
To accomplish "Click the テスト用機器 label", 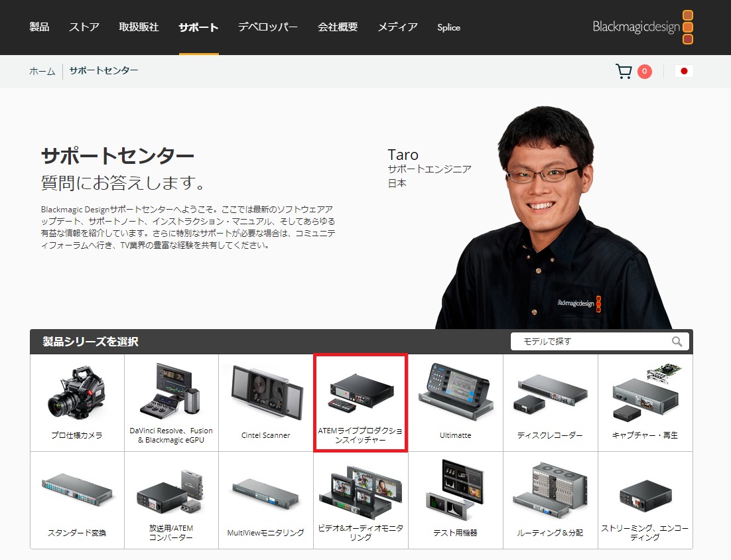I will point(456,533).
